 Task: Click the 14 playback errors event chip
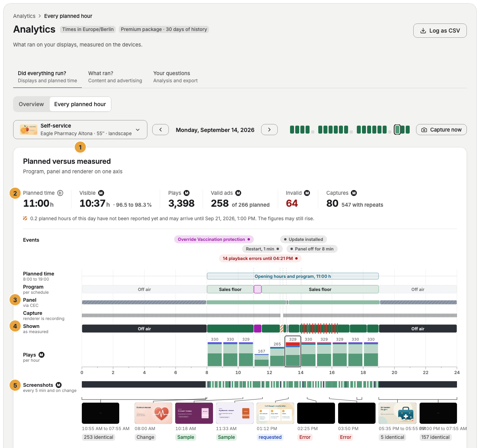pyautogui.click(x=260, y=258)
